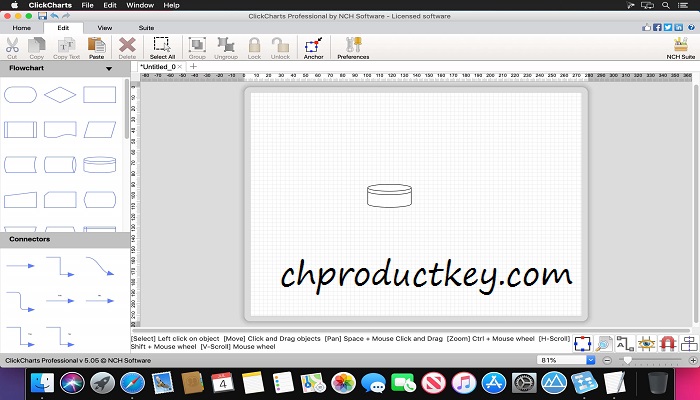700x400 pixels.
Task: Open the Edit menu in the menu bar
Action: pos(110,5)
